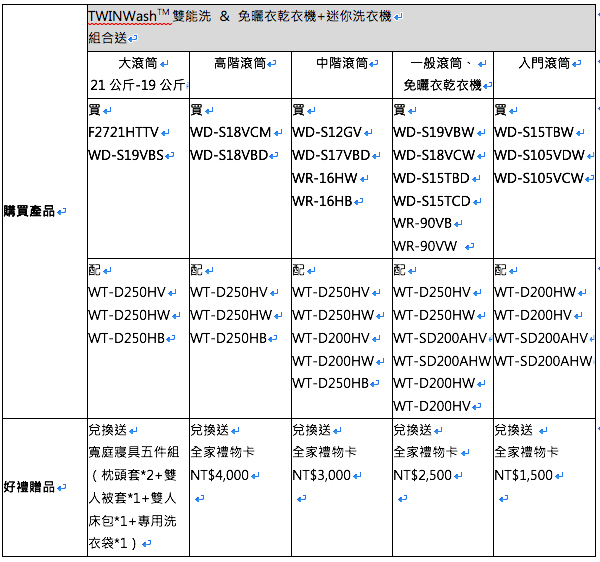Click model WD-S18VCM
The height and width of the screenshot is (562, 600).
[x=231, y=133]
